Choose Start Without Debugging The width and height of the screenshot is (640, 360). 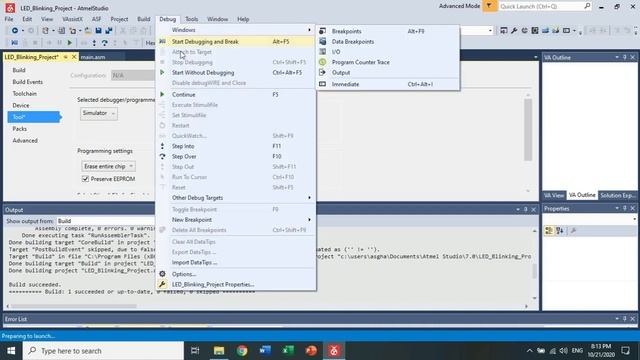[236, 73]
